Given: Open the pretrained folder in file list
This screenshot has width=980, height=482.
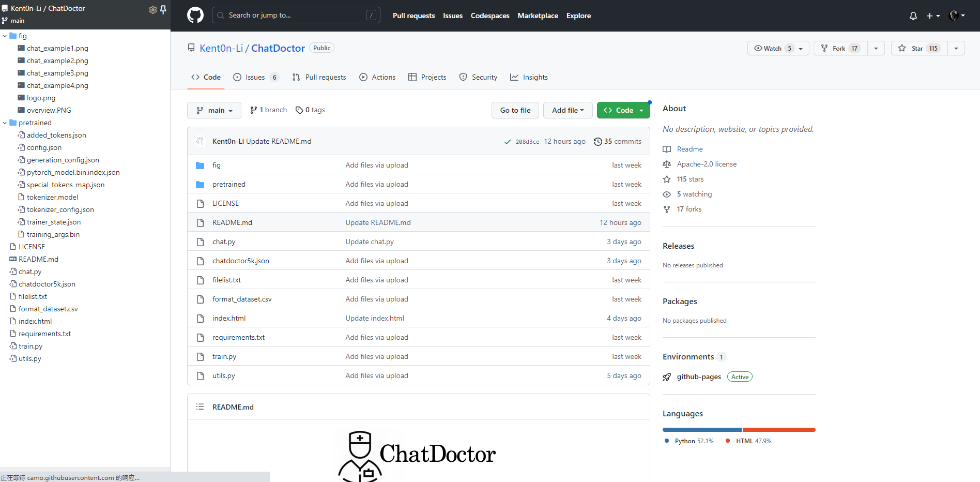Looking at the screenshot, I should point(229,184).
